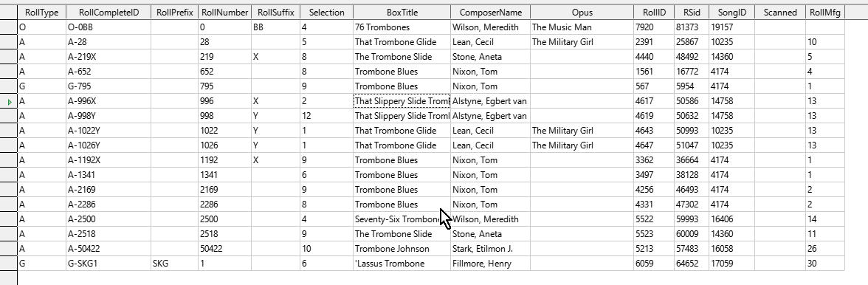Select the 'Fillmore, Henry' composer cell
The height and width of the screenshot is (285, 868).
coord(490,264)
